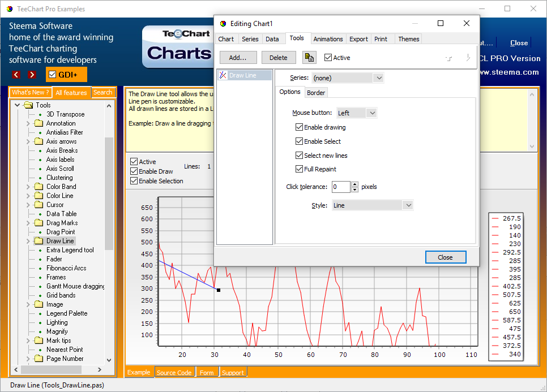Click the black handle at drawn line end
This screenshot has height=392, width=547.
pos(219,290)
